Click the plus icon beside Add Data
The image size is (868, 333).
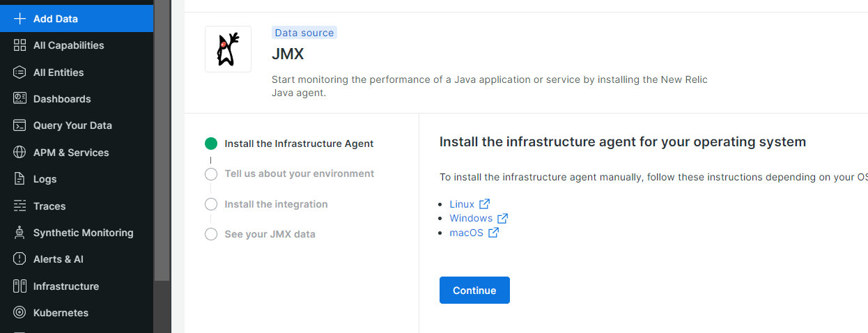pyautogui.click(x=20, y=19)
